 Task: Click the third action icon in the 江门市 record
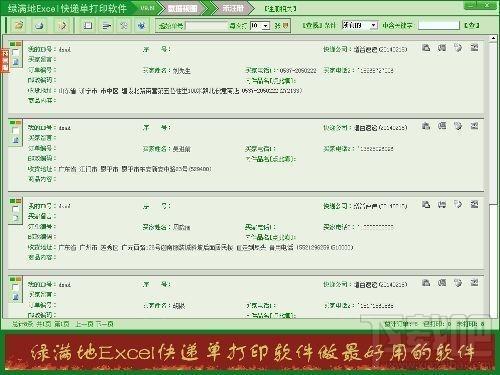point(458,126)
